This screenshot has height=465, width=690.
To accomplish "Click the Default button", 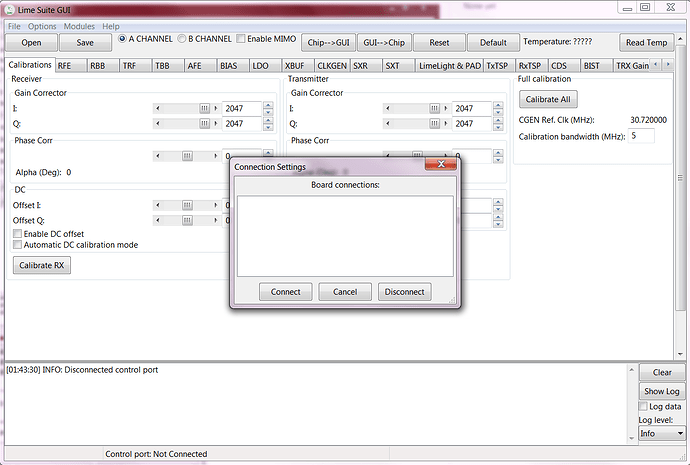I will [x=493, y=43].
